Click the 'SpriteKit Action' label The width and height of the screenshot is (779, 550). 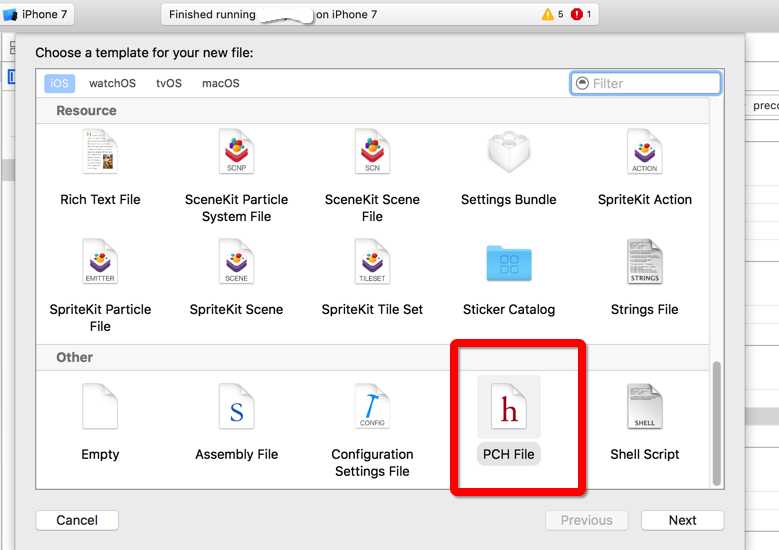(x=644, y=199)
